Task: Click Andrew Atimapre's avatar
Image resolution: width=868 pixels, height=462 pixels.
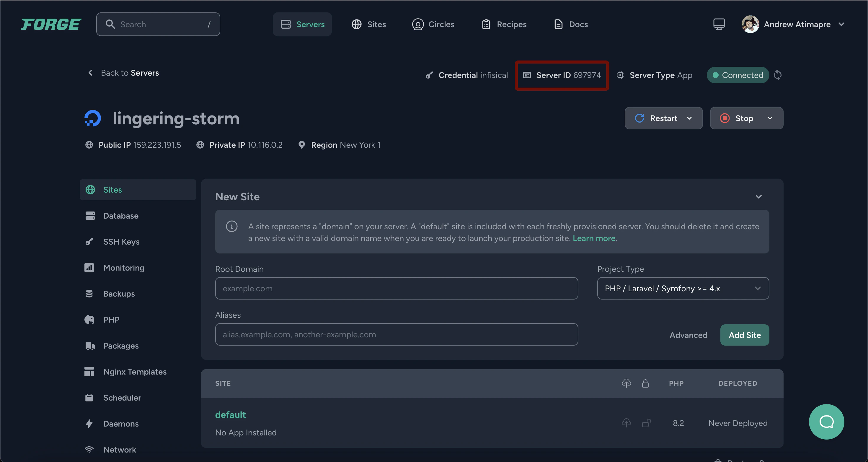Action: 750,24
